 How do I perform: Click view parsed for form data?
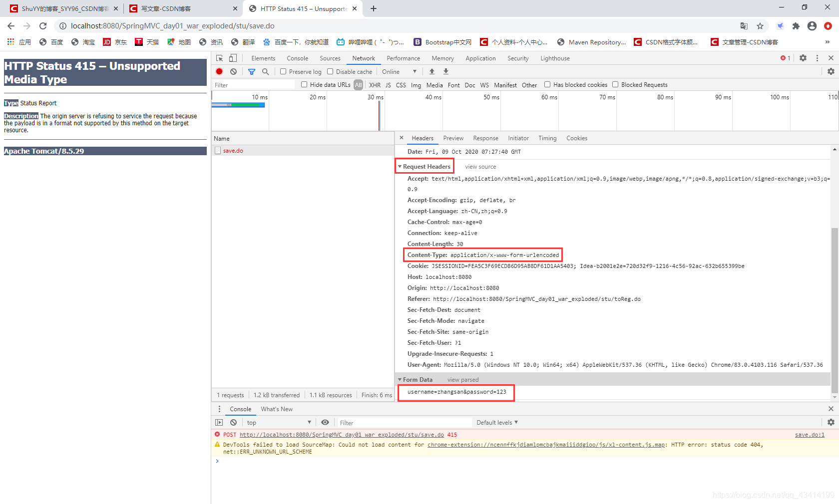[463, 380]
